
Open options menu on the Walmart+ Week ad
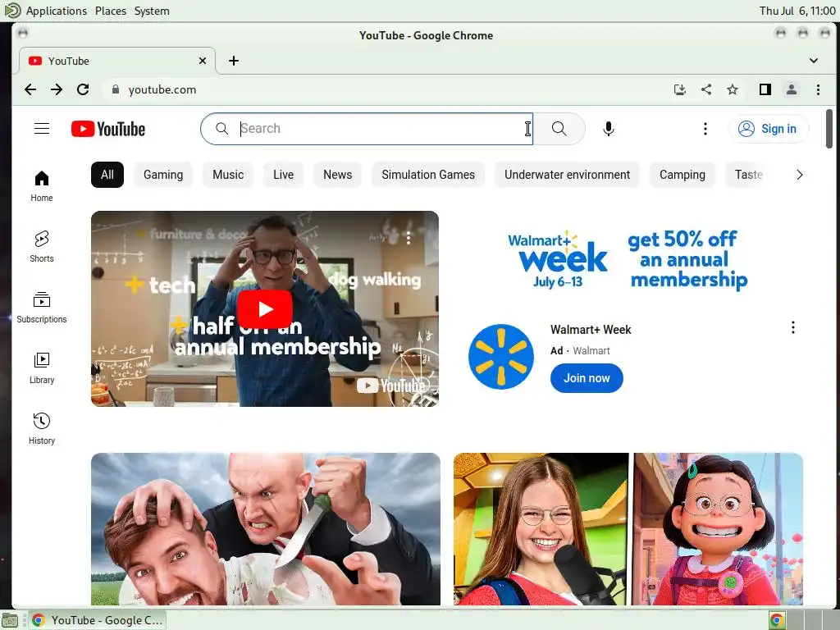[793, 327]
